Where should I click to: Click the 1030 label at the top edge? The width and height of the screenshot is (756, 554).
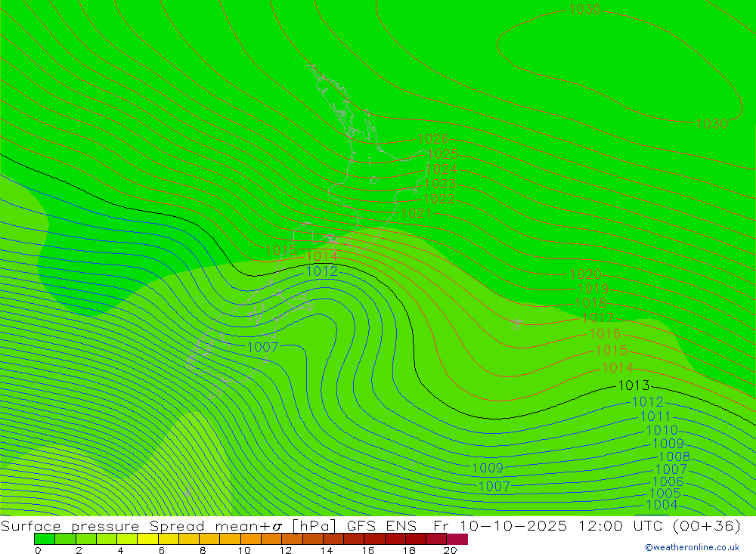click(x=585, y=10)
